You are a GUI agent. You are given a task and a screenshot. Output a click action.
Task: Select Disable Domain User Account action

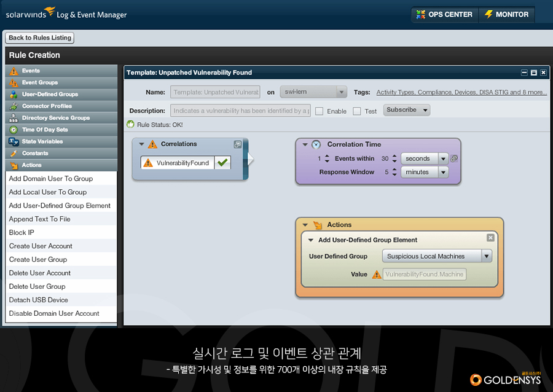click(x=61, y=313)
